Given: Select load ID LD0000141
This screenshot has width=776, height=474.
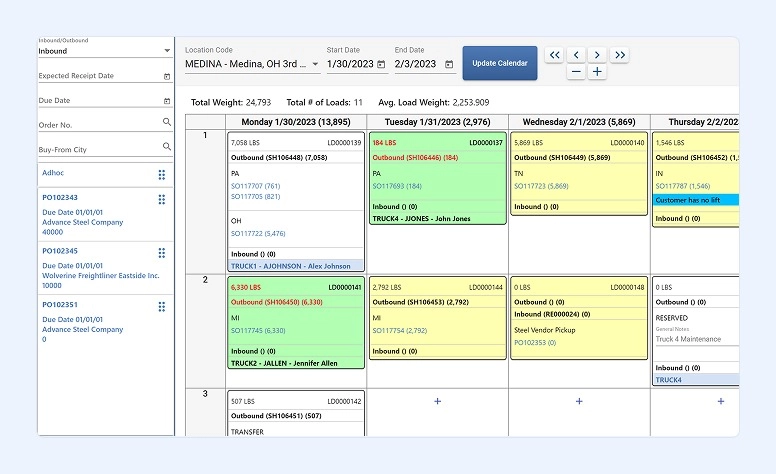Looking at the screenshot, I should [344, 287].
